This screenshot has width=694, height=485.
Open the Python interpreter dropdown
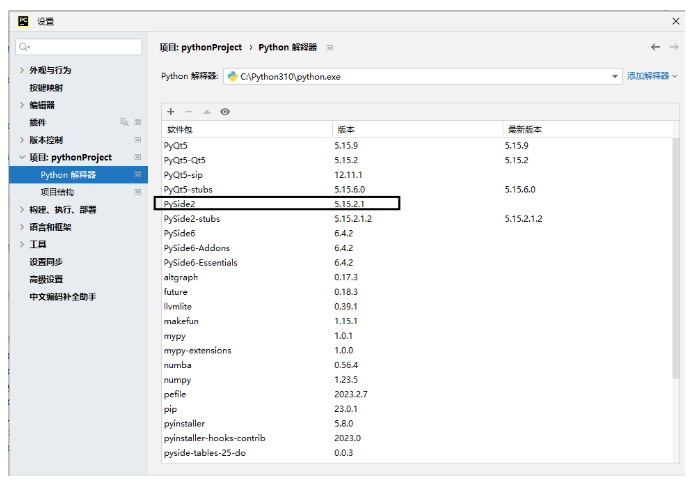pos(615,77)
